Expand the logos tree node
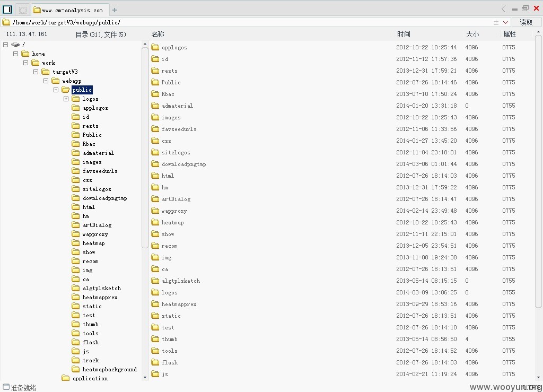 pyautogui.click(x=66, y=99)
